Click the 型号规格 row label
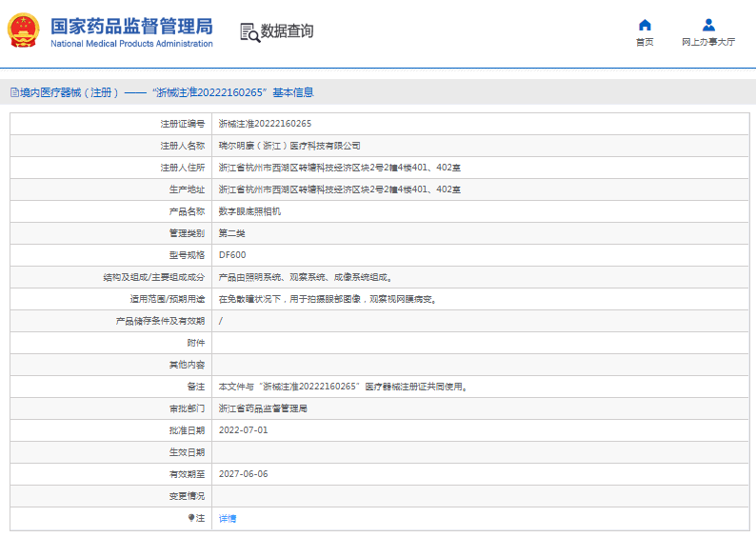 (x=187, y=255)
